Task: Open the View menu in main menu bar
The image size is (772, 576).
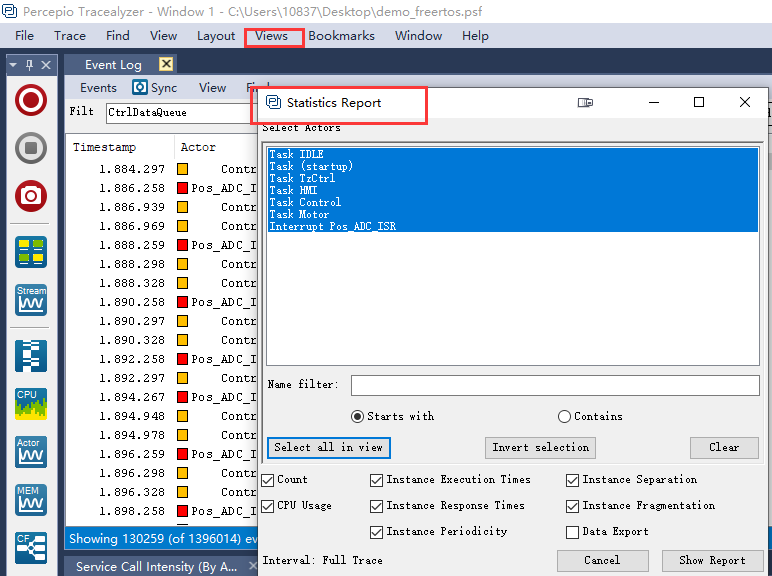Action: click(163, 36)
